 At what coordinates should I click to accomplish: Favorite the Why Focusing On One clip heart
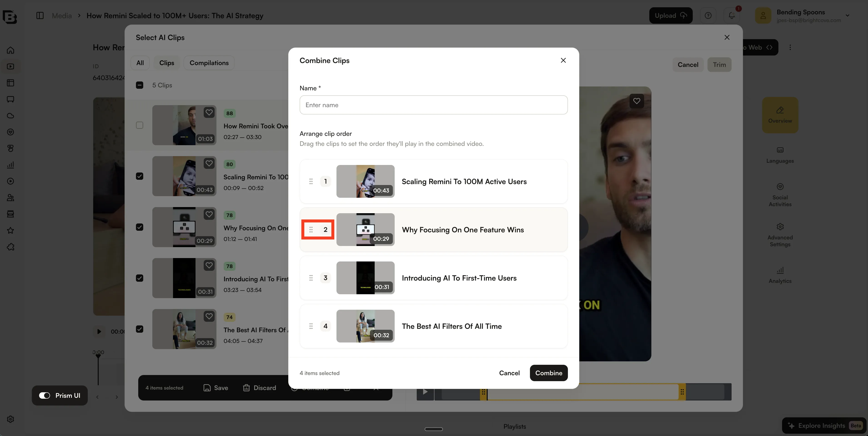[209, 214]
